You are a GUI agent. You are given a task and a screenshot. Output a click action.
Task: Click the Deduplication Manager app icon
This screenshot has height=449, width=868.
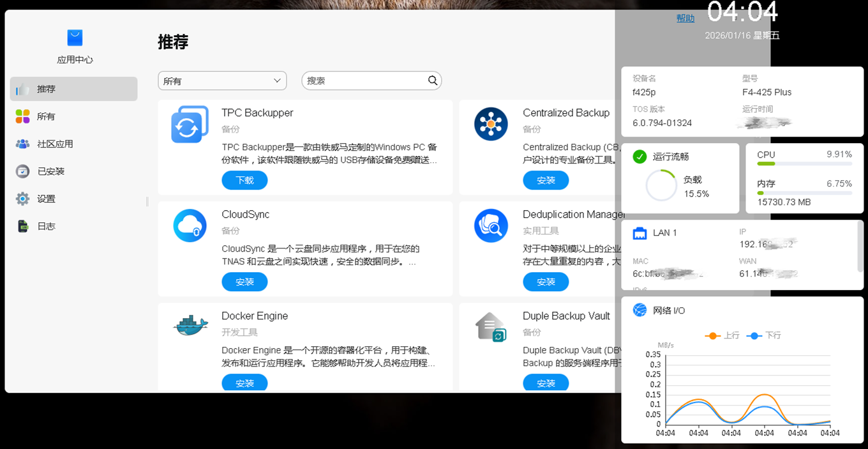click(491, 225)
